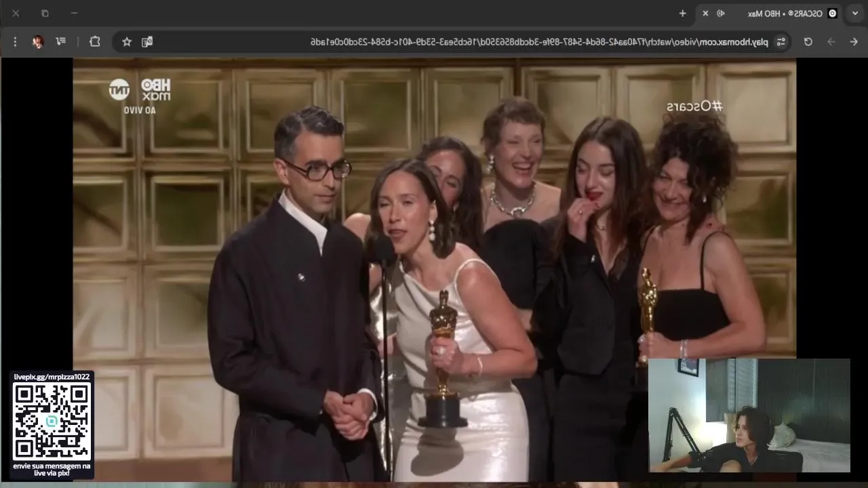Reload the page

tap(808, 42)
